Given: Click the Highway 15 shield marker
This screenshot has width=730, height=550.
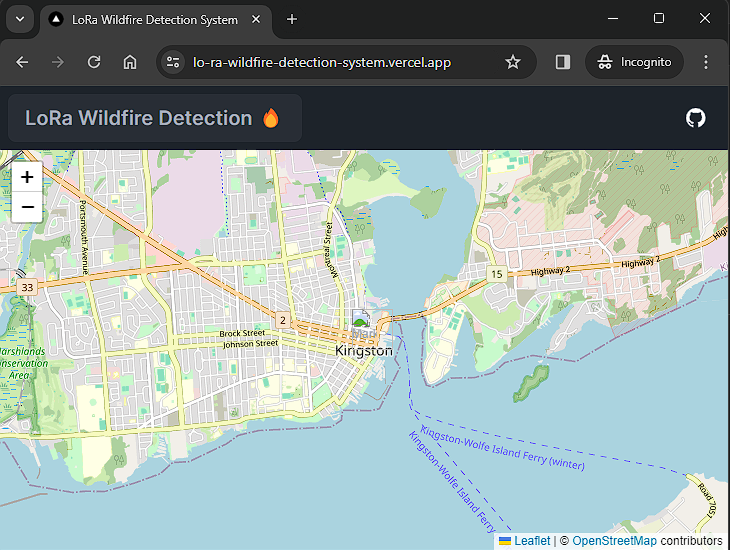Looking at the screenshot, I should tap(497, 274).
